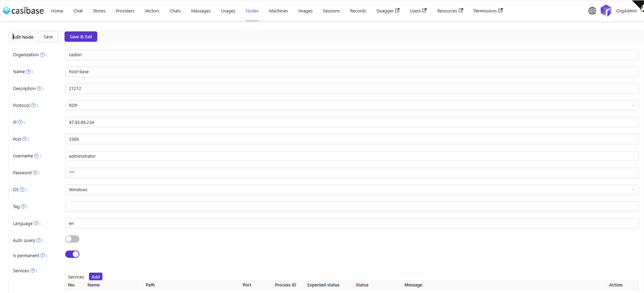Screen dimensions: 644x293
Task: Enable the Auto query switch
Action: [72, 239]
